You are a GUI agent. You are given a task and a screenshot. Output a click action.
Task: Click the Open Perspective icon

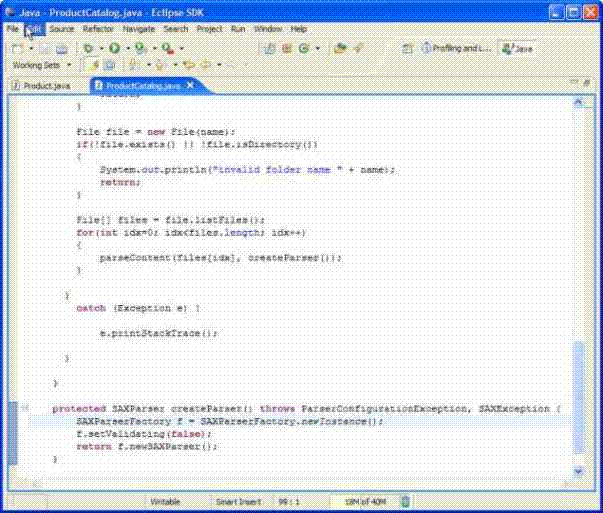coord(408,48)
